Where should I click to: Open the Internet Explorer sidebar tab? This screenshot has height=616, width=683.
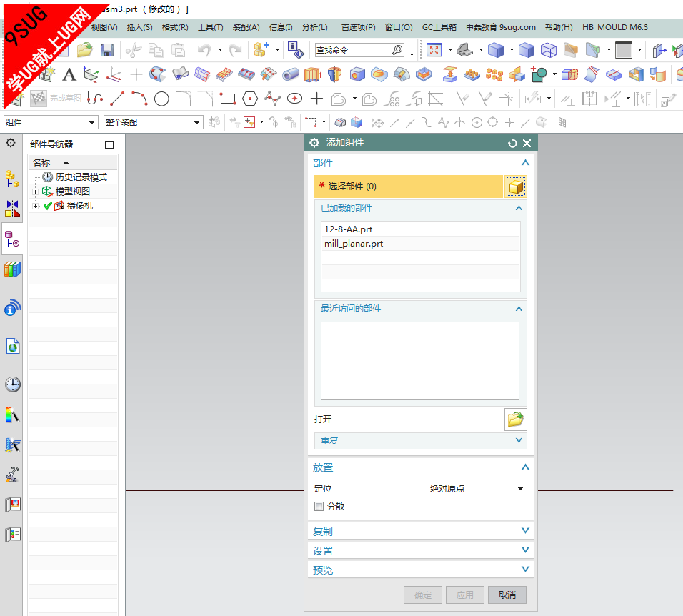(x=13, y=347)
